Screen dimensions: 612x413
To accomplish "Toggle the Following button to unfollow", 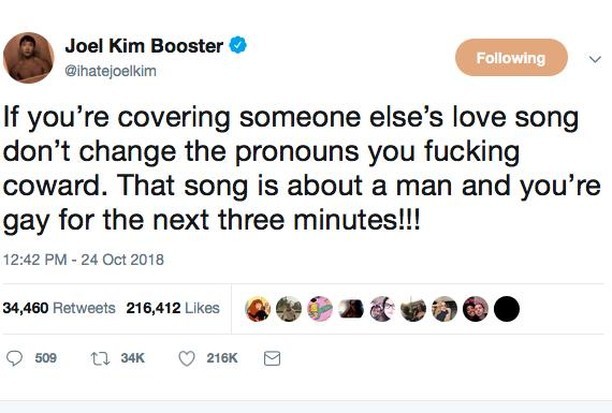I will pos(510,58).
